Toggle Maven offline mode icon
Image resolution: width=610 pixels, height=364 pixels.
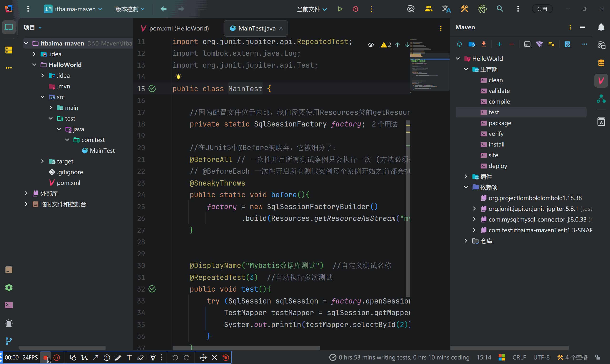pos(539,44)
